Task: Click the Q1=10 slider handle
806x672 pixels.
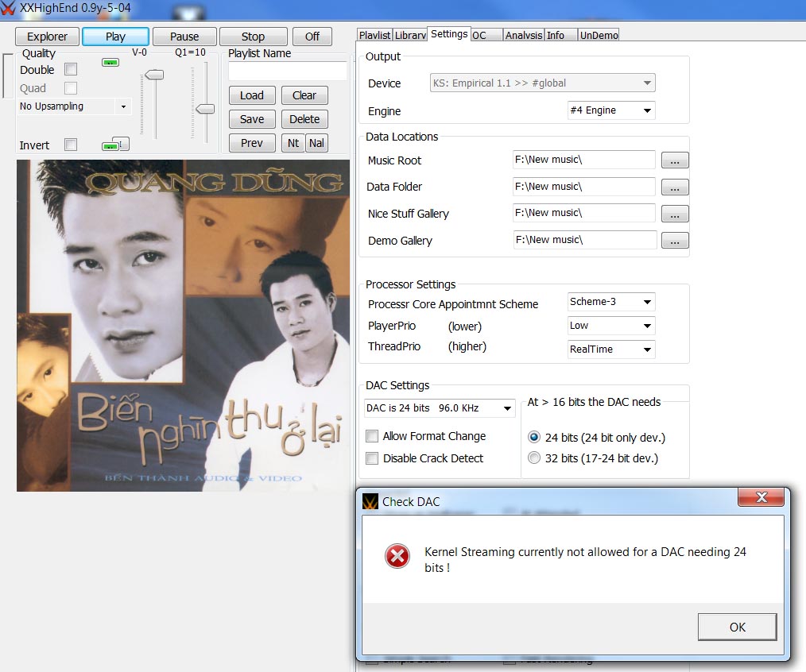Action: pyautogui.click(x=205, y=109)
